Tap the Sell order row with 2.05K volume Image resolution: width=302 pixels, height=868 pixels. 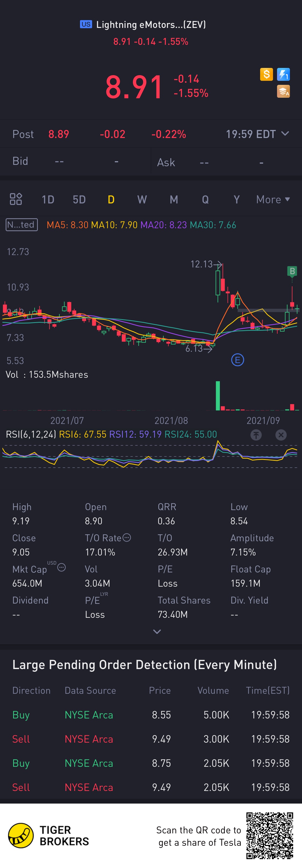point(151,787)
